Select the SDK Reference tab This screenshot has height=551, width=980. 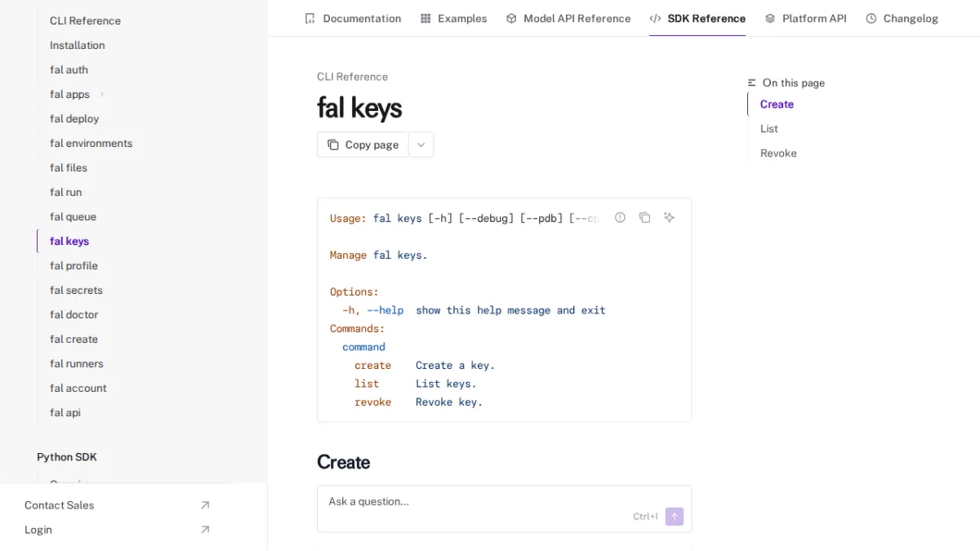coord(697,18)
